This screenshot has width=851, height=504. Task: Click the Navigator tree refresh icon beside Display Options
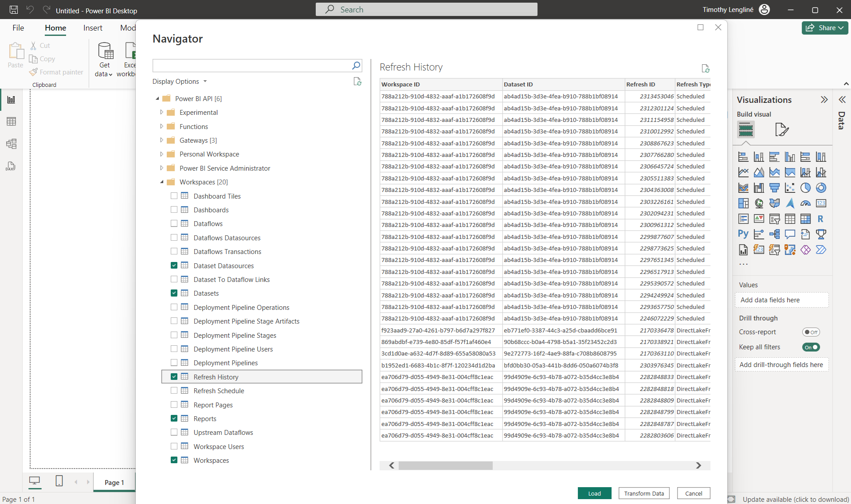pos(357,82)
